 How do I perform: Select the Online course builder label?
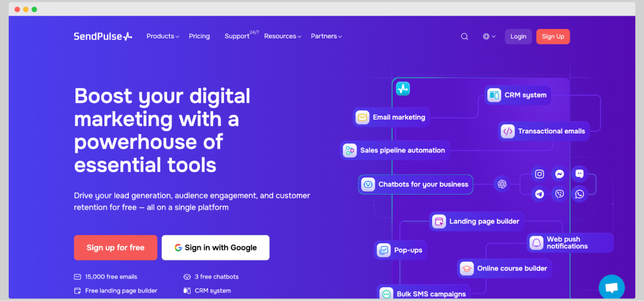tap(512, 268)
